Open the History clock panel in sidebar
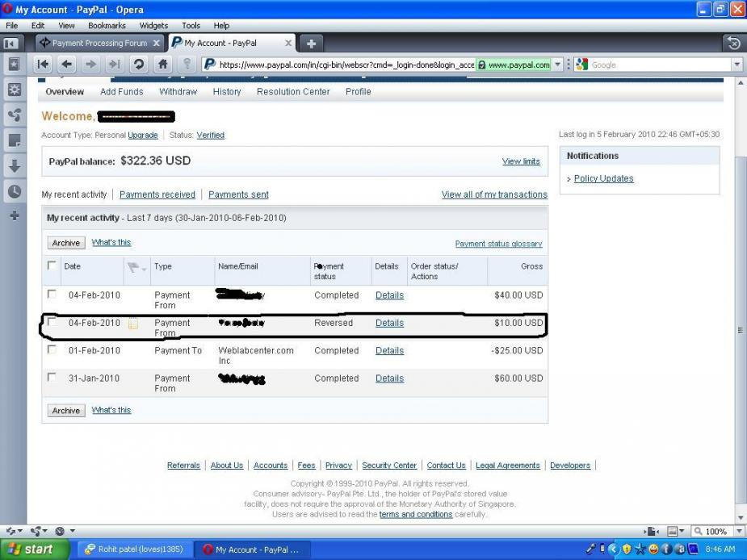747x560 pixels. click(15, 191)
